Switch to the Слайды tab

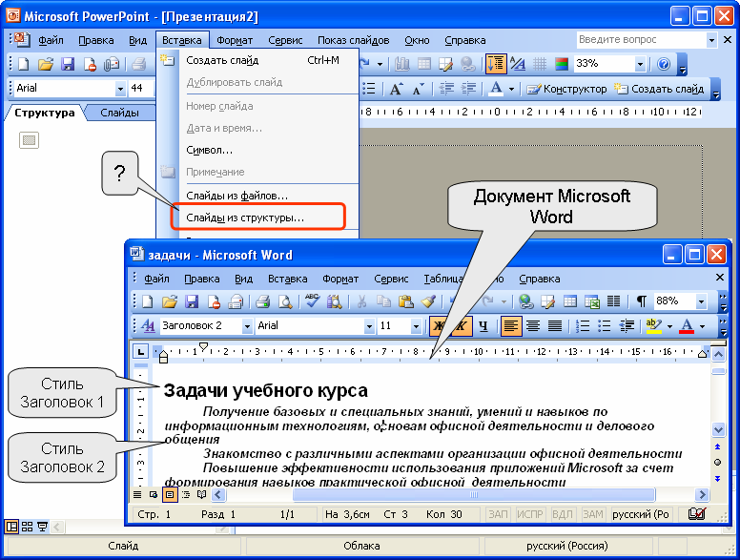[x=119, y=113]
